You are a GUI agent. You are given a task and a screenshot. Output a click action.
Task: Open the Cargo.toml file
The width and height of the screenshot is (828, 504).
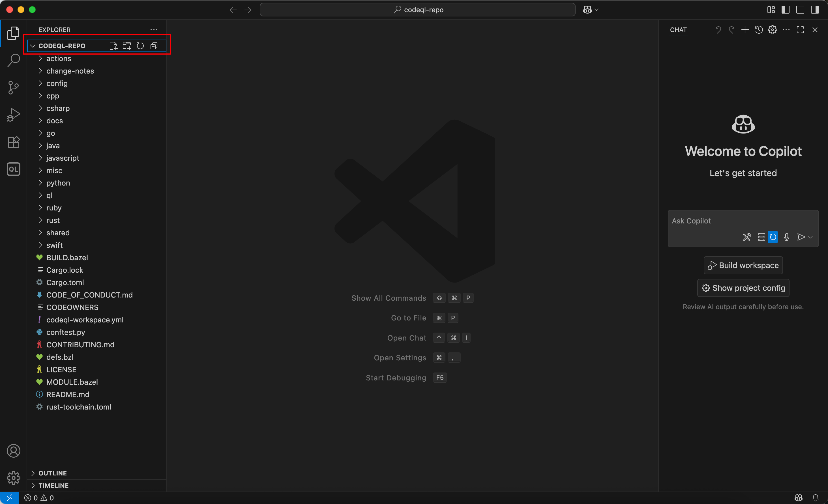tap(96, 282)
